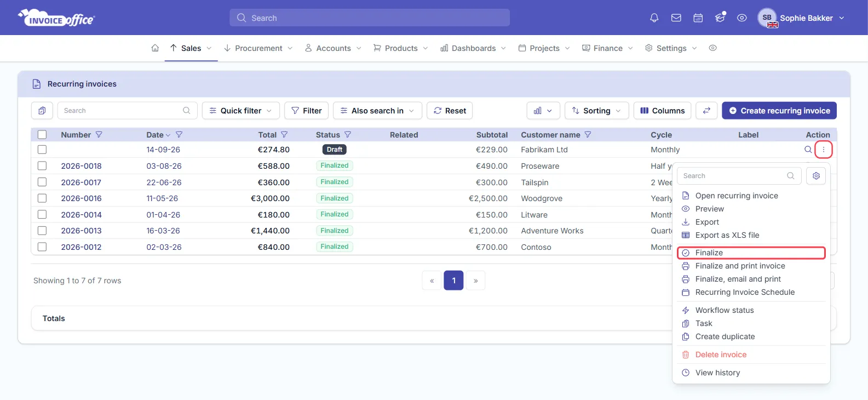
Task: Click the InvoiceOffice logo
Action: (56, 18)
